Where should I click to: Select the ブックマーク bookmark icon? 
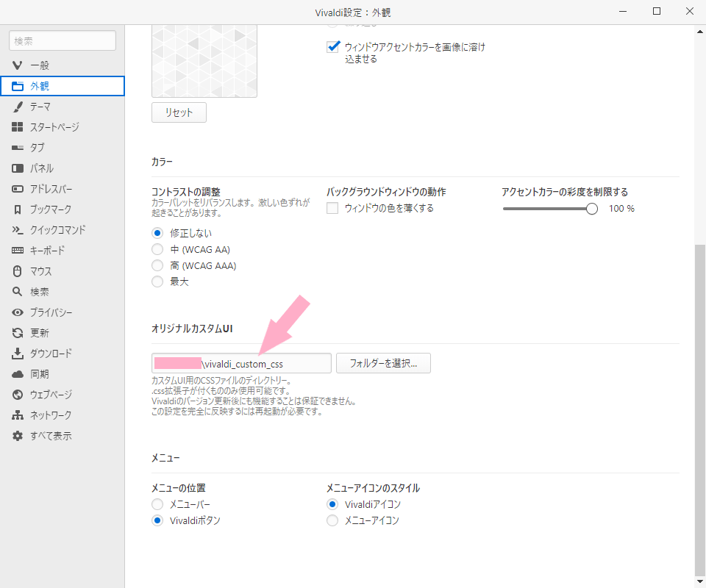click(18, 209)
